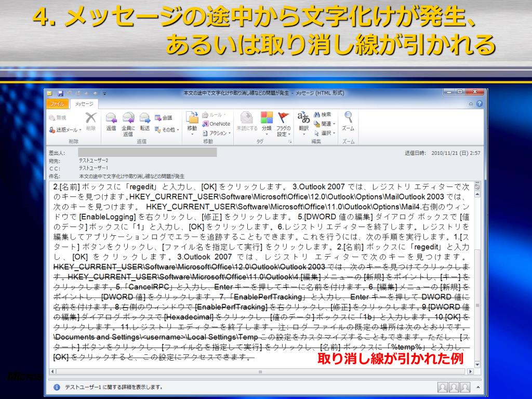Expand the people pane with the caret arrow
The width and height of the screenshot is (532, 399).
pyautogui.click(x=478, y=387)
